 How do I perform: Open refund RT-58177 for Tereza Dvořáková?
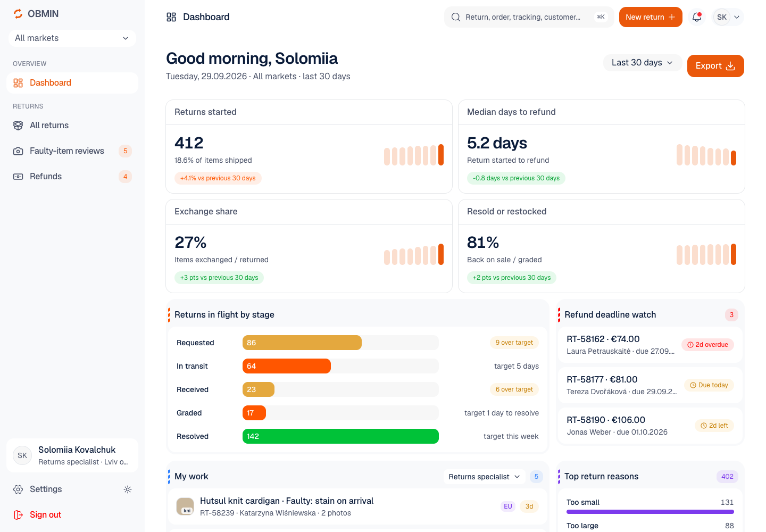coord(650,385)
